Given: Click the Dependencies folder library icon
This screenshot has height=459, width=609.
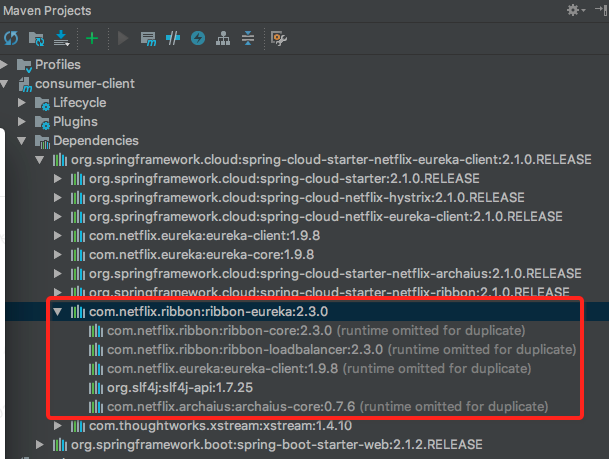Looking at the screenshot, I should pos(42,142).
